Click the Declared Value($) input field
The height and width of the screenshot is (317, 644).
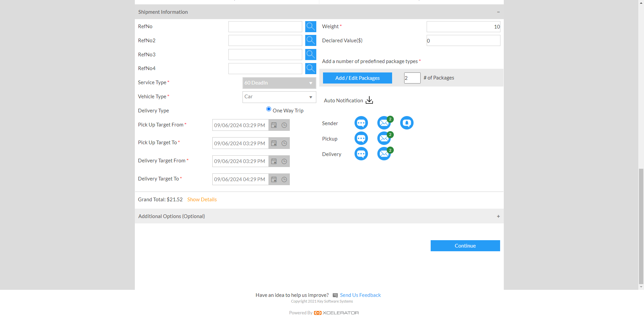click(x=463, y=41)
